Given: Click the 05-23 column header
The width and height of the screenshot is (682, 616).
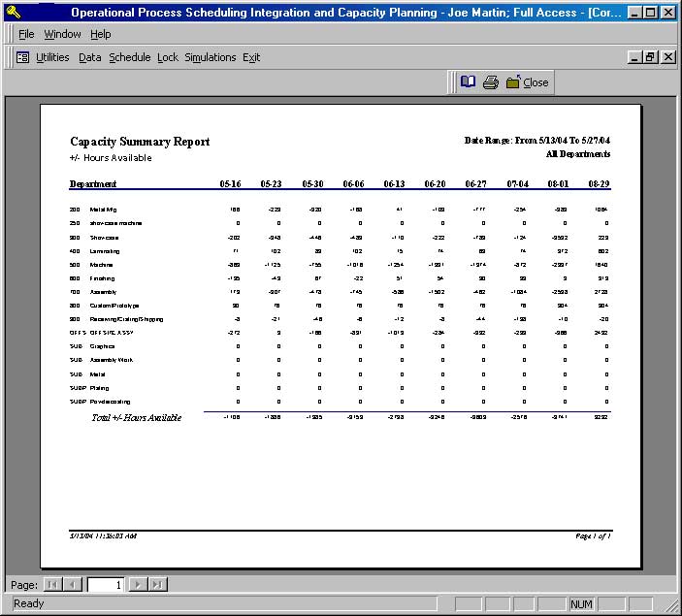Looking at the screenshot, I should tap(271, 183).
